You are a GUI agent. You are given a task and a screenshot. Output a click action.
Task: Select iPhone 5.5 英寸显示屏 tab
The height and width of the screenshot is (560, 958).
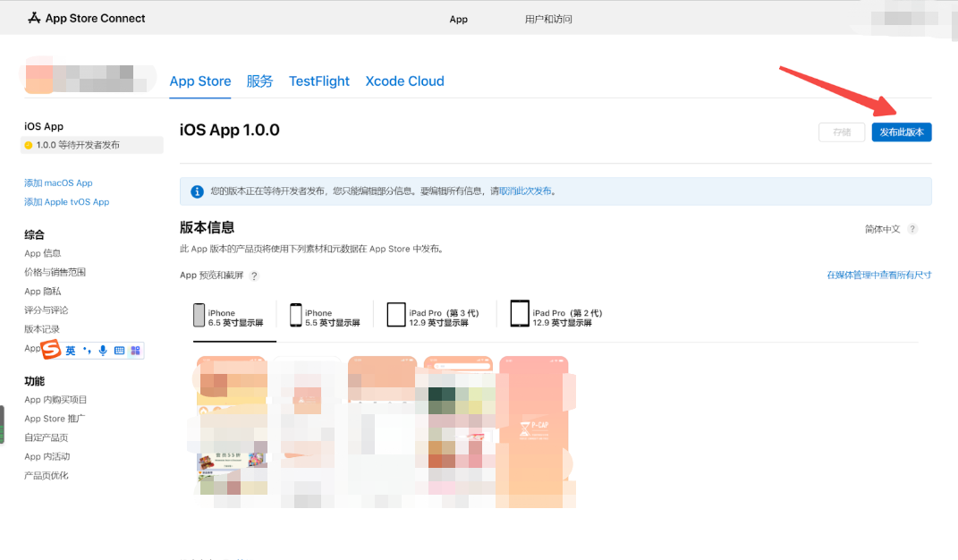click(325, 316)
